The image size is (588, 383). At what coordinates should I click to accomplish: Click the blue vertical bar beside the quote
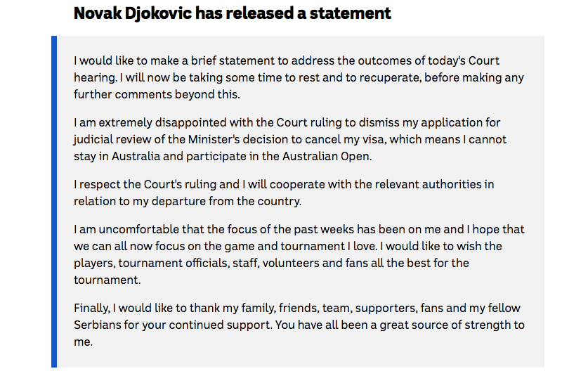click(x=54, y=202)
